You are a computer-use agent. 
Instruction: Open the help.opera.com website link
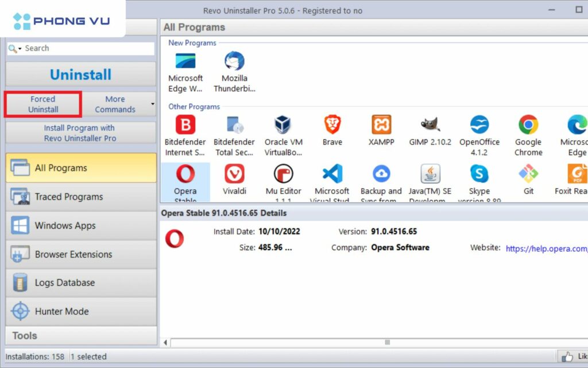click(546, 248)
